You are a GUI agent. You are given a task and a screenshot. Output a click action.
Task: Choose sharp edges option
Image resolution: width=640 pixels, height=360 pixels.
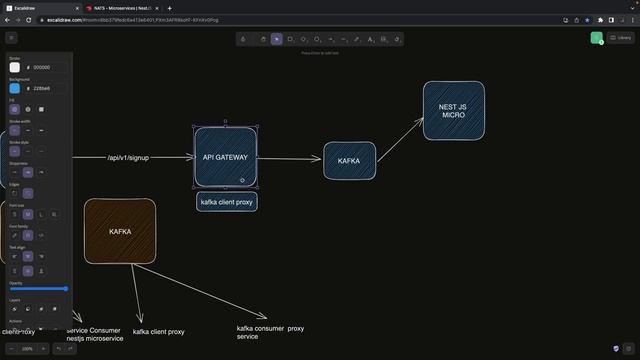(15, 193)
